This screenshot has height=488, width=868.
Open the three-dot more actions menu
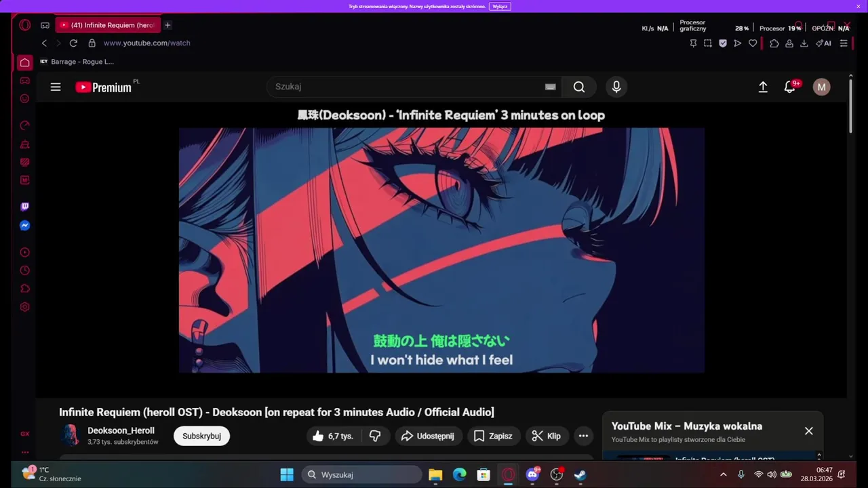[583, 436]
